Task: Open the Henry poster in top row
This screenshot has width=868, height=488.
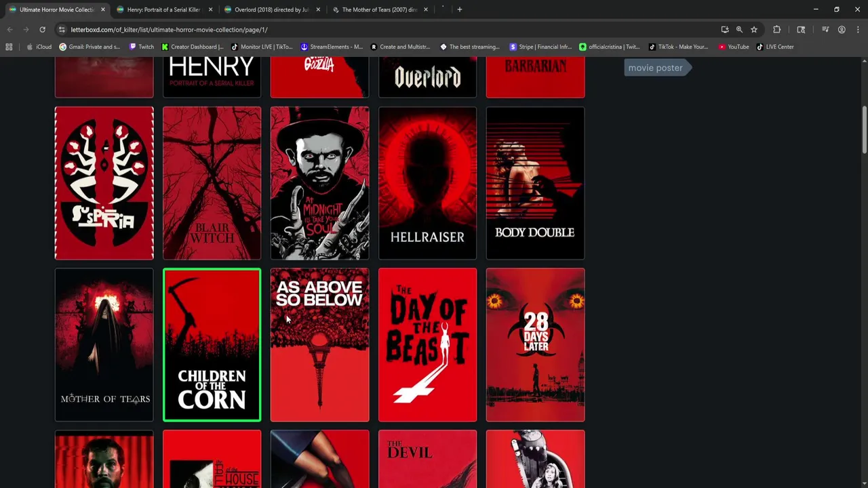Action: (212, 77)
